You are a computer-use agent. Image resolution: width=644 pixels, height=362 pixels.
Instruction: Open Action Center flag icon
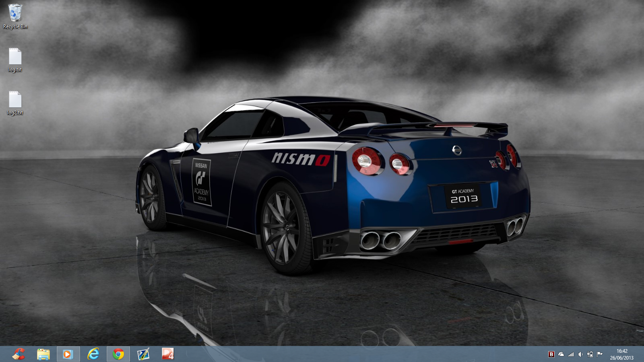tap(600, 354)
